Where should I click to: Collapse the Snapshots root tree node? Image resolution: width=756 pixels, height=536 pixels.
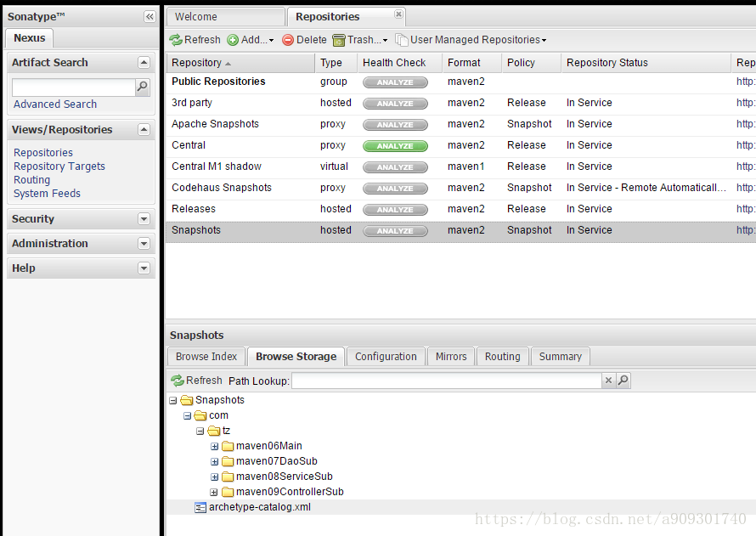coord(173,401)
